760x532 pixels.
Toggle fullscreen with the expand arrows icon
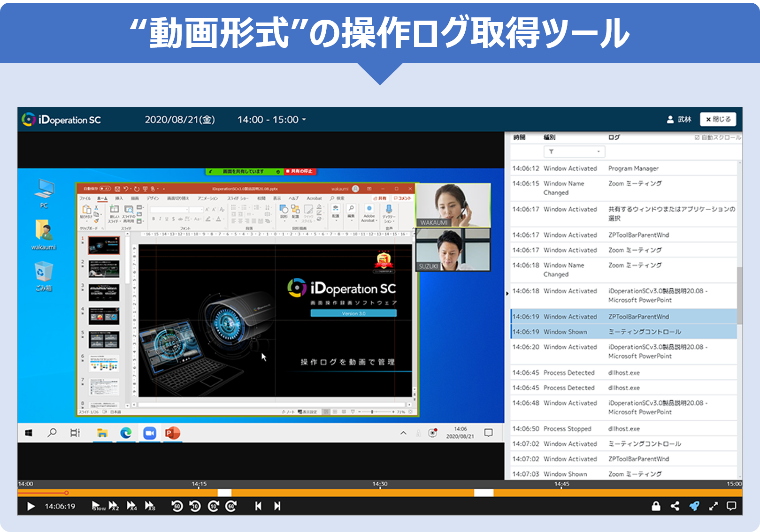point(713,506)
